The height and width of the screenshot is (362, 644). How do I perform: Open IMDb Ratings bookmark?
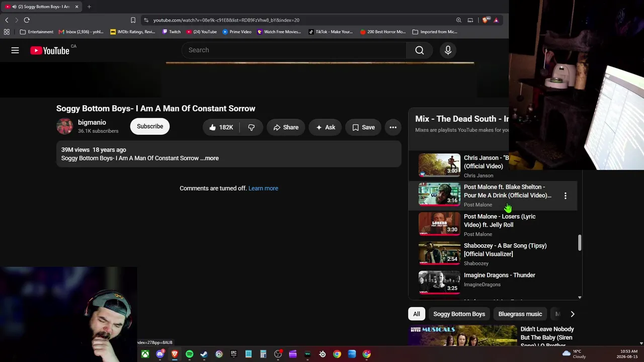[133, 32]
